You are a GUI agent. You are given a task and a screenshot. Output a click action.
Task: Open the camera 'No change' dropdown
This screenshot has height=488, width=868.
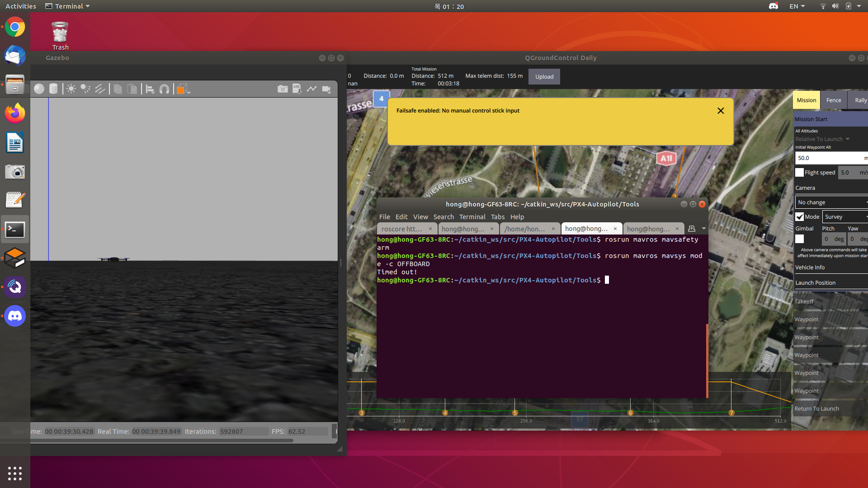[x=831, y=202]
